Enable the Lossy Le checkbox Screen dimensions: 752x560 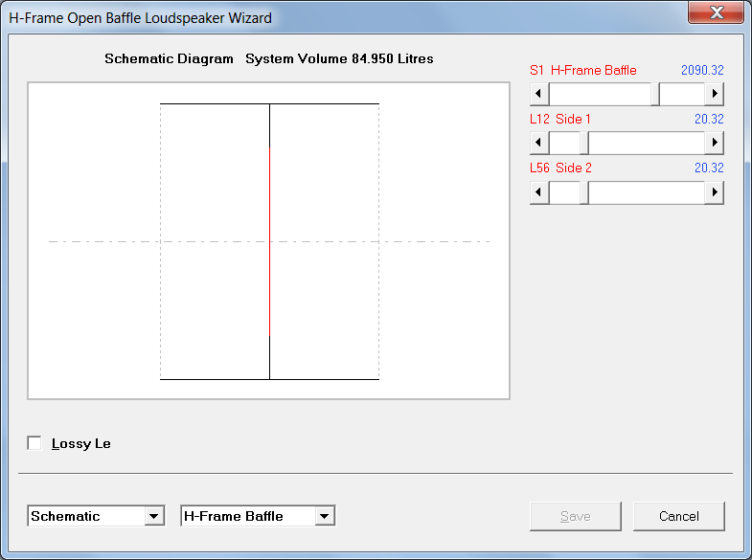point(34,443)
